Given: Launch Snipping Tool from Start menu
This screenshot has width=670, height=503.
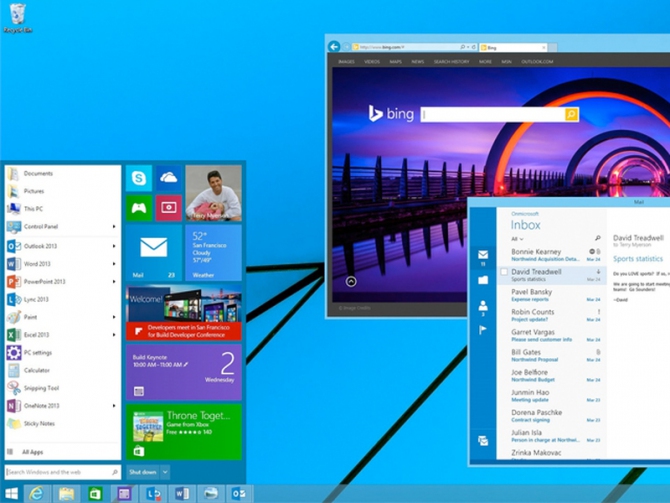Looking at the screenshot, I should coord(63,388).
